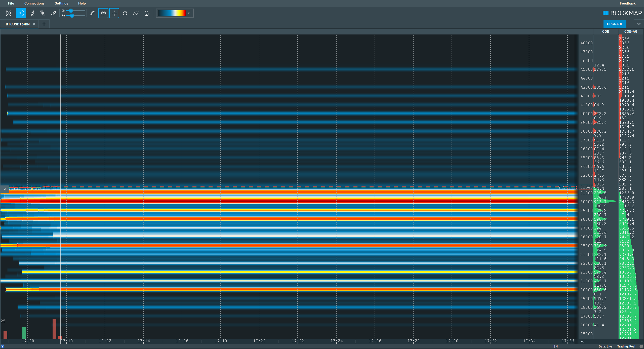Click the 31640 current price label
The height and width of the screenshot is (349, 644).
point(586,187)
